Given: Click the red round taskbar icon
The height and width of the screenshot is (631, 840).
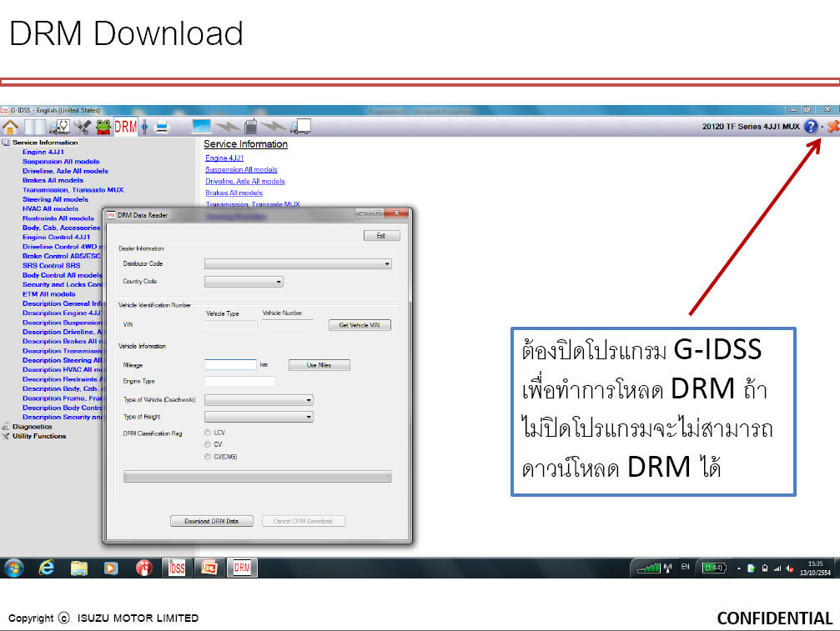Looking at the screenshot, I should pyautogui.click(x=143, y=568).
